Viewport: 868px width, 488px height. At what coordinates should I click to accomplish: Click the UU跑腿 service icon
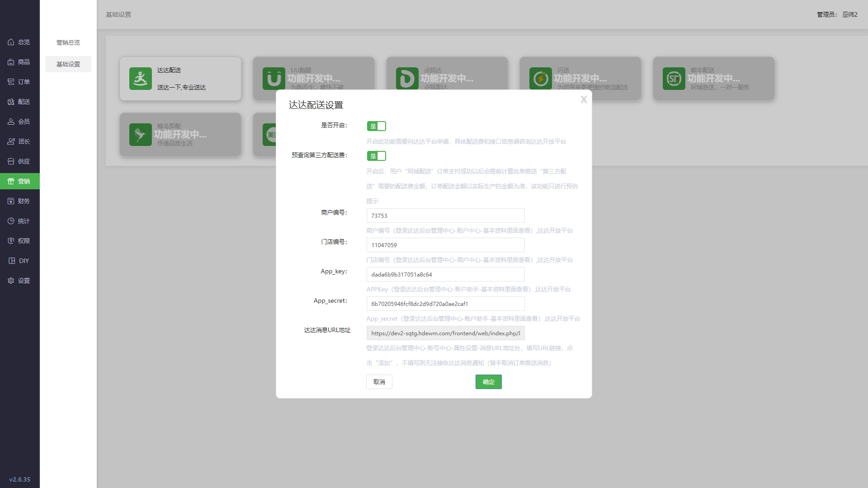[274, 79]
